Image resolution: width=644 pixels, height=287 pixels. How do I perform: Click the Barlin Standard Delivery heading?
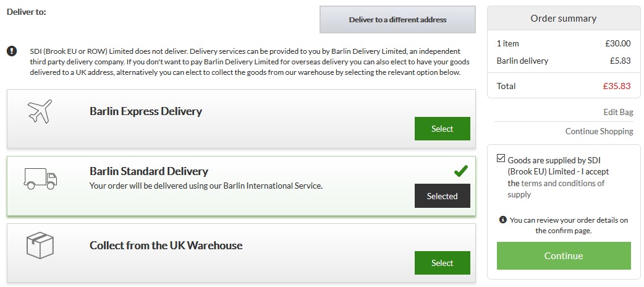point(149,171)
